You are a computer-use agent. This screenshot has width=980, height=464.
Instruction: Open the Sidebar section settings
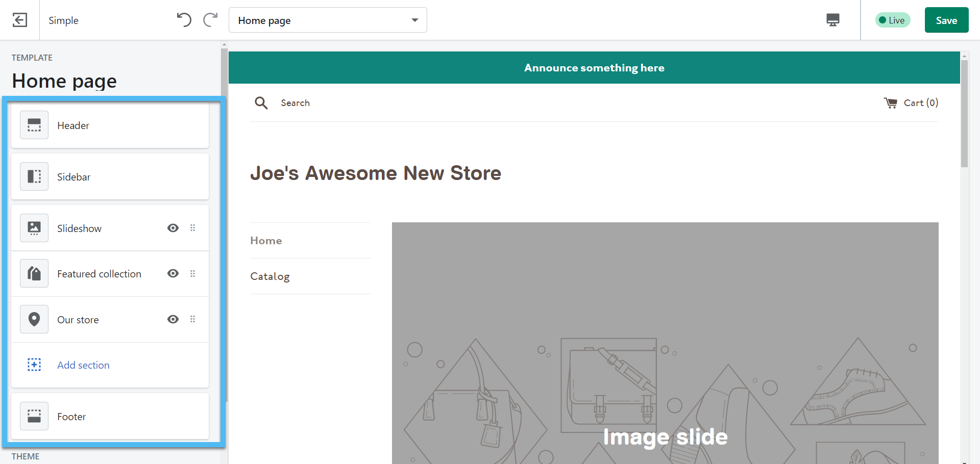(110, 177)
